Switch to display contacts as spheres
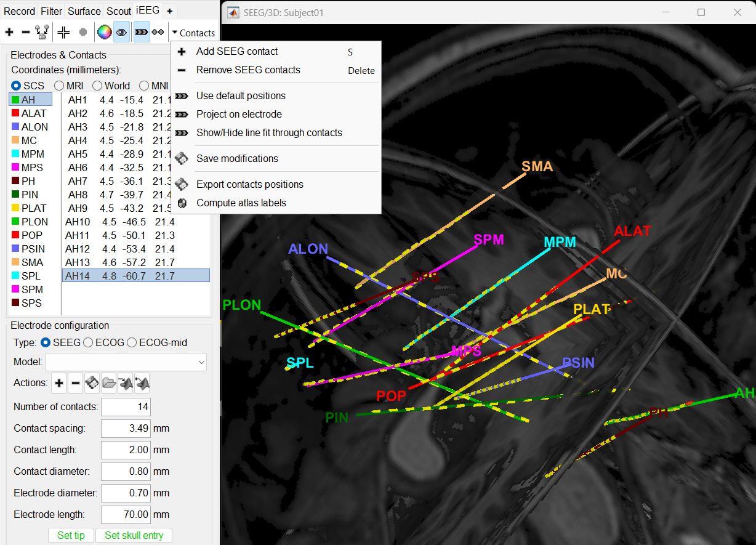 coord(158,32)
